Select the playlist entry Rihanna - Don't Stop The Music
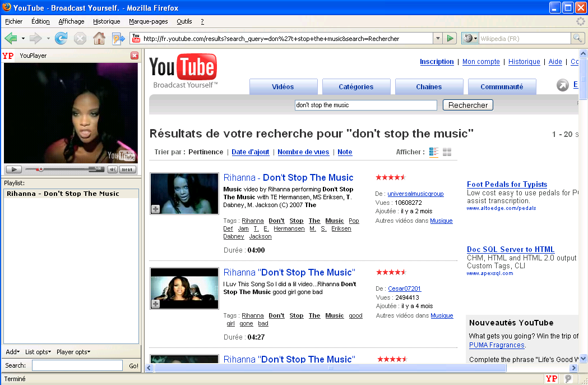Image resolution: width=588 pixels, height=385 pixels. point(71,194)
